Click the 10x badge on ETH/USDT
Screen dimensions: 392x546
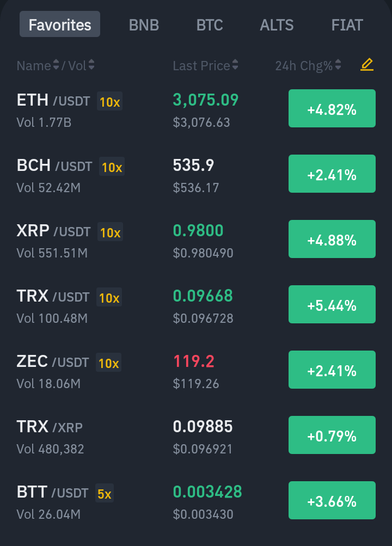(109, 101)
